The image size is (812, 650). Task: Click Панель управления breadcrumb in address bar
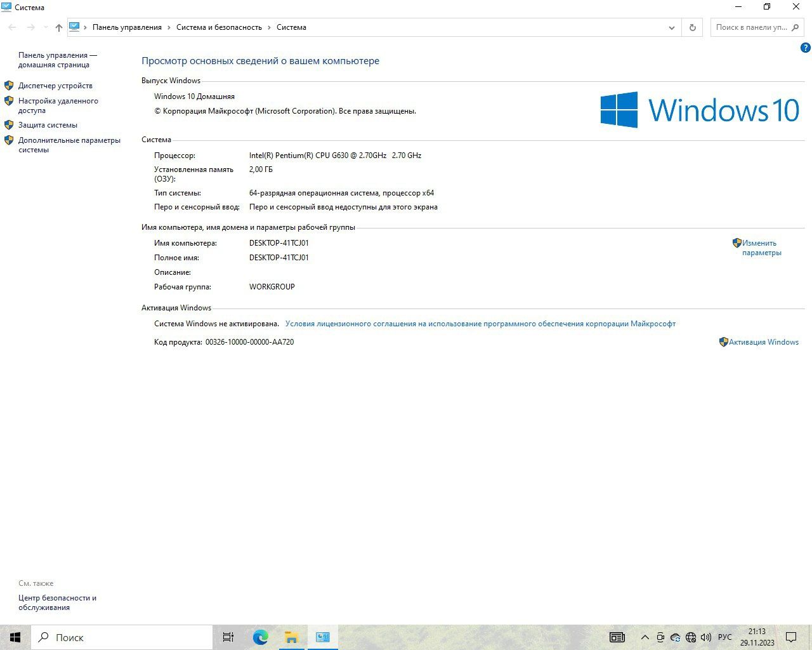click(x=127, y=27)
